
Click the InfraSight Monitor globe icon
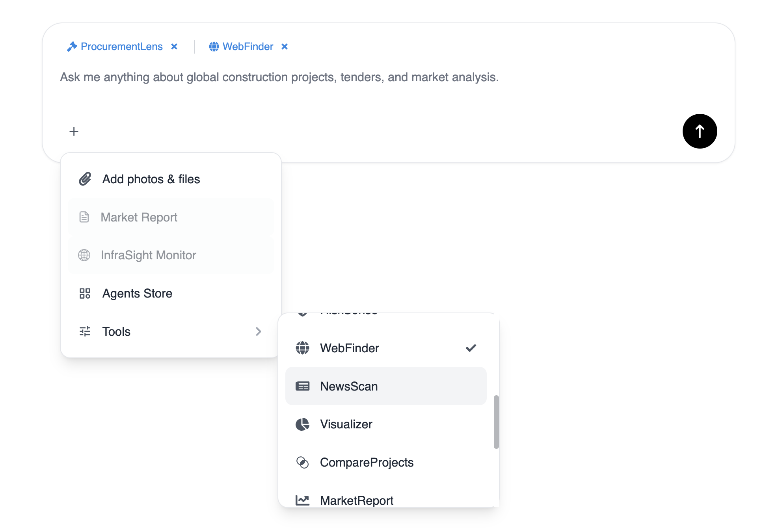pos(84,255)
